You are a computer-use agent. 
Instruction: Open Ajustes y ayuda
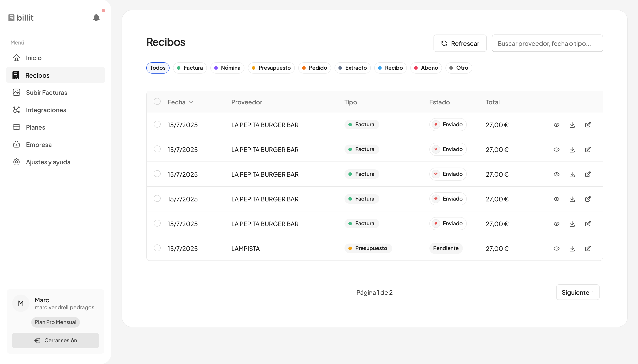(56, 162)
